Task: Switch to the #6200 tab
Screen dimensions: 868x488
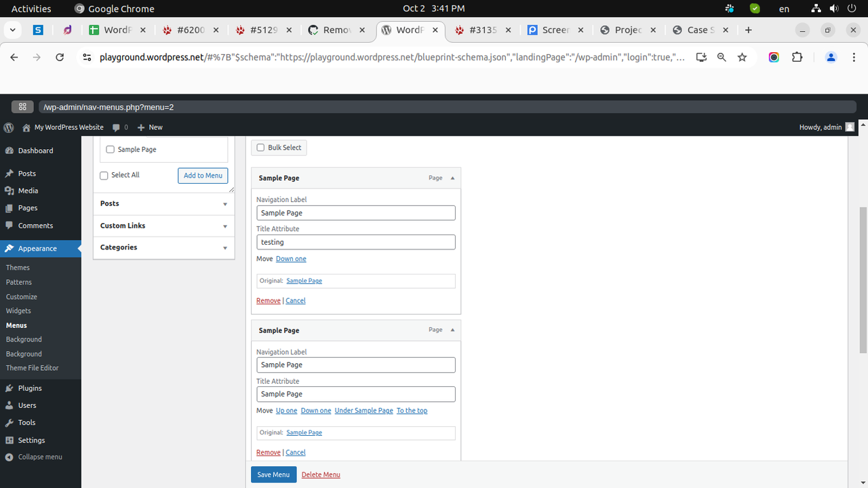Action: click(x=191, y=30)
